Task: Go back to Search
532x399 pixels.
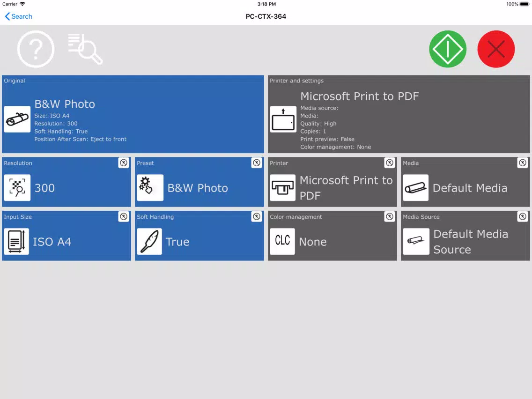Action: point(19,16)
